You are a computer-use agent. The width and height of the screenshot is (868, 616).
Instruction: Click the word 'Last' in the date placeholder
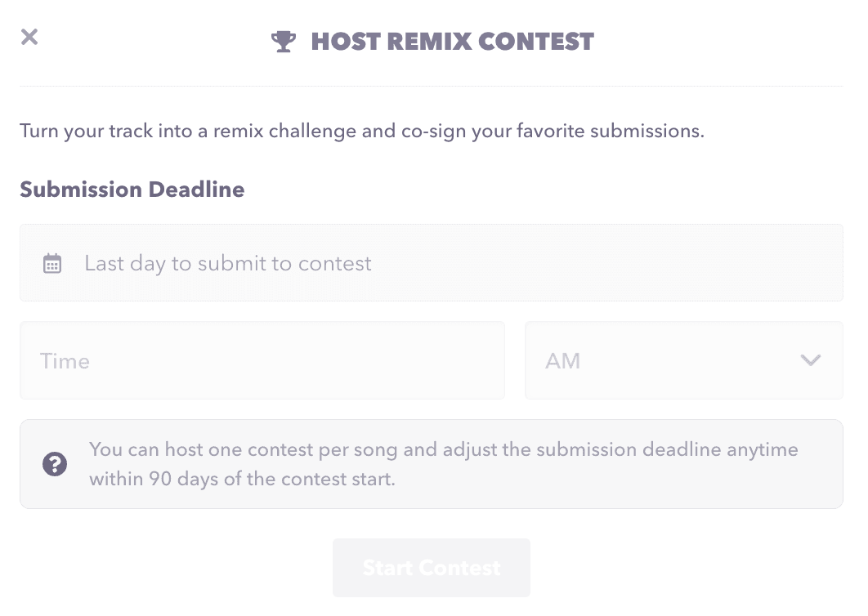point(104,263)
